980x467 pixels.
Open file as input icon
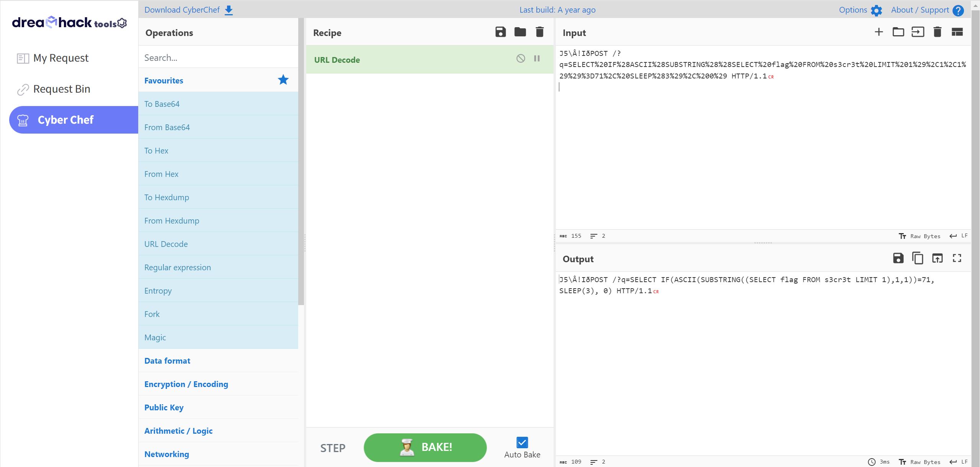coord(918,32)
